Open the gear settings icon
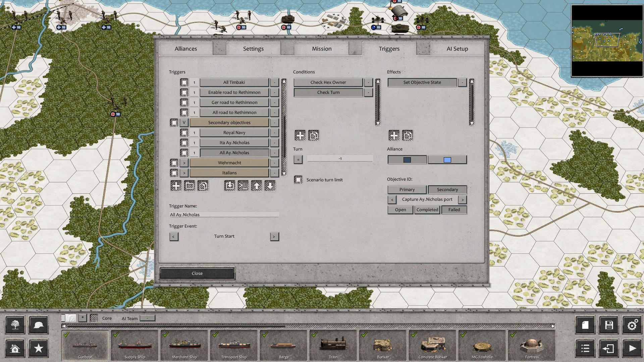644x362 pixels. point(632,325)
